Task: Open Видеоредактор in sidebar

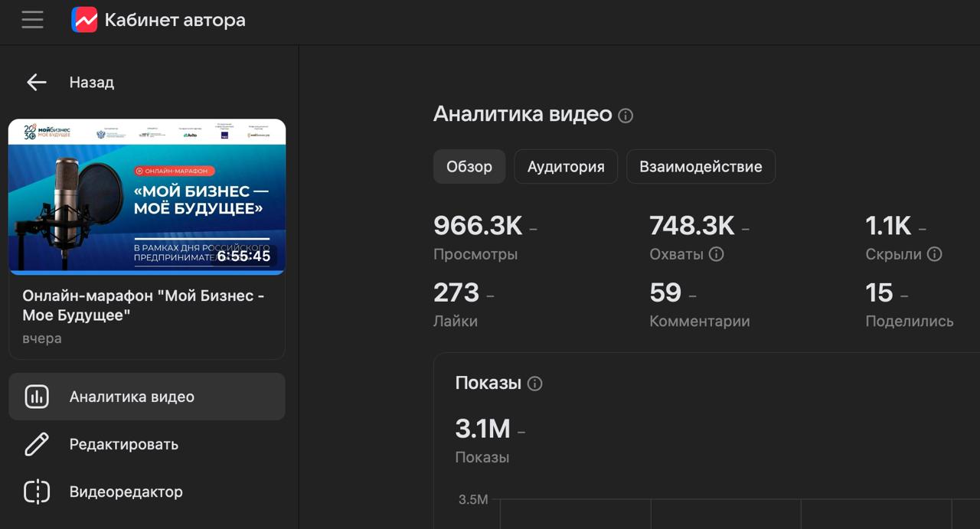Action: (147, 491)
